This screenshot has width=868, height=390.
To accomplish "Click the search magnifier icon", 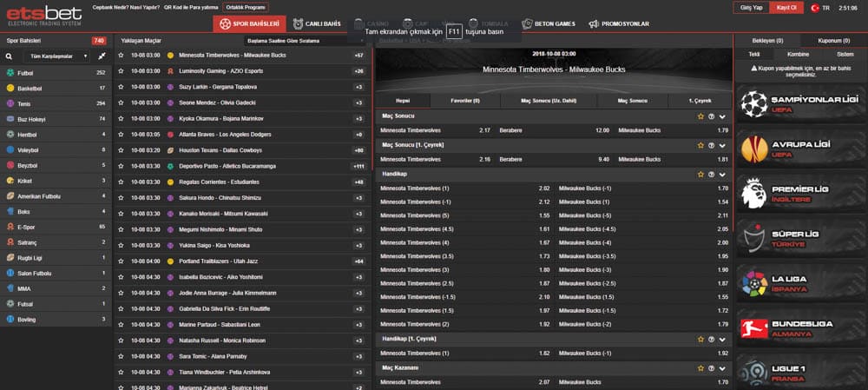I will pyautogui.click(x=9, y=56).
